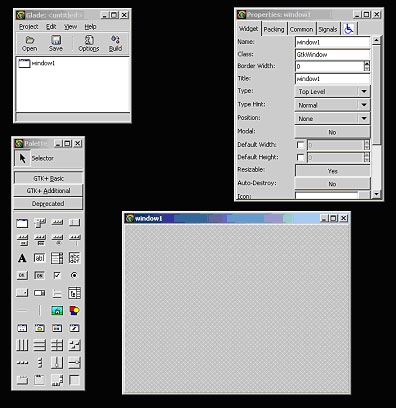Pick the Toggle Button widget (pressed OK icon)

[x=40, y=275]
